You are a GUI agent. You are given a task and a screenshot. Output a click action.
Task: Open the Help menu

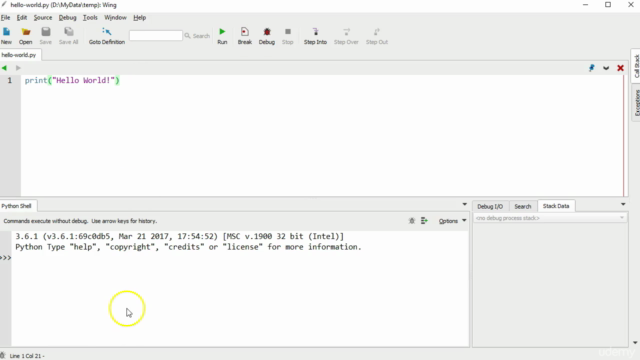tap(140, 18)
